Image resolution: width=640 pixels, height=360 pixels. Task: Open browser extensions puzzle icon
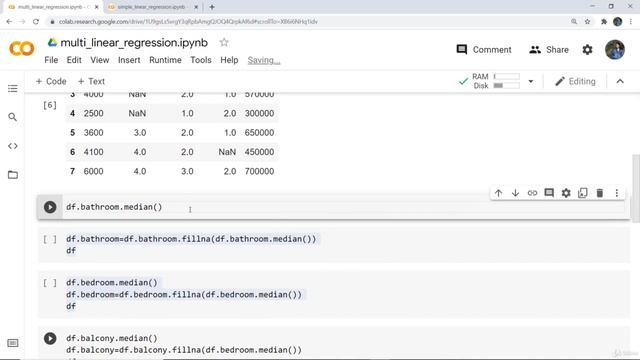tap(604, 22)
